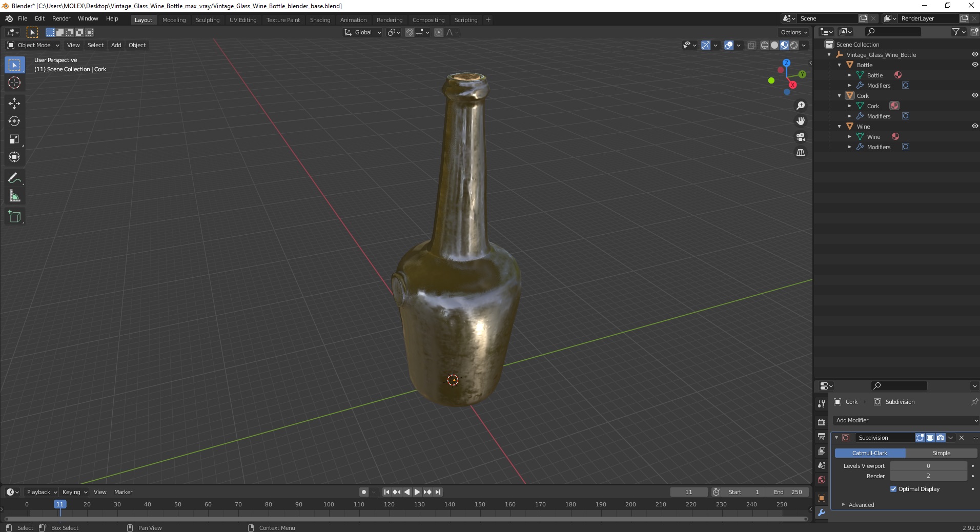Toggle modifier edit mode display button
This screenshot has width=980, height=532.
click(x=920, y=438)
